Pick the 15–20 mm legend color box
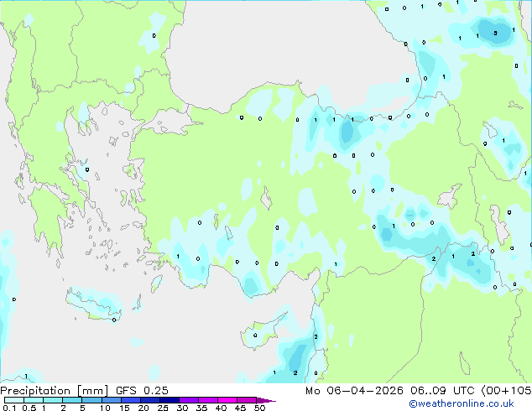Screen dimensions: 532x411 click(x=130, y=400)
